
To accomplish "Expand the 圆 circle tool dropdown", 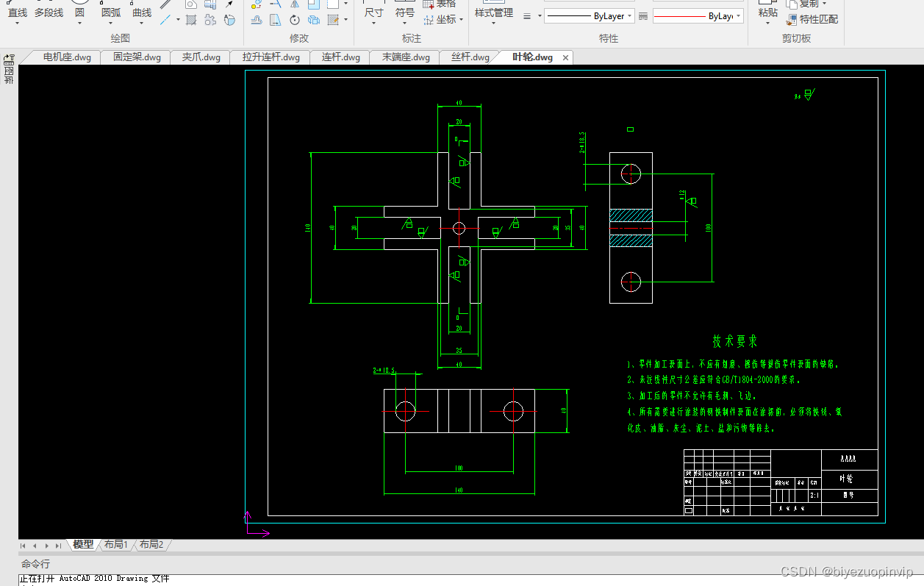I will tap(79, 24).
